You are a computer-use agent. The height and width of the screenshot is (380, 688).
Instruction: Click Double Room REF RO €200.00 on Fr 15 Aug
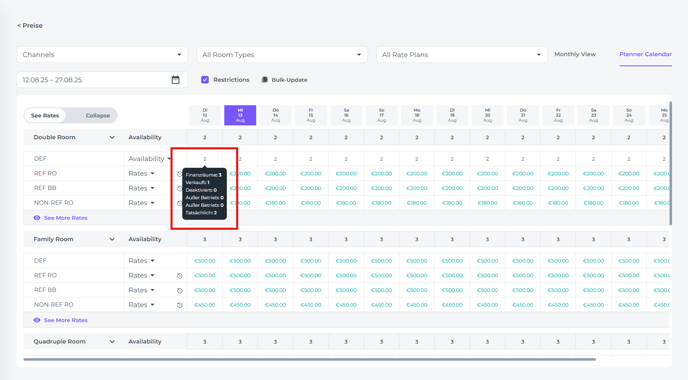coord(311,173)
